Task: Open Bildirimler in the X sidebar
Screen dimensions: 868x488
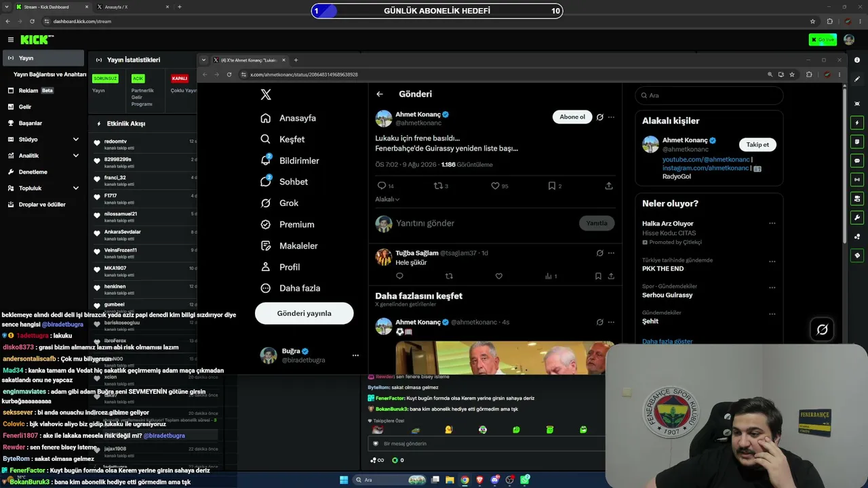Action: 290,161
